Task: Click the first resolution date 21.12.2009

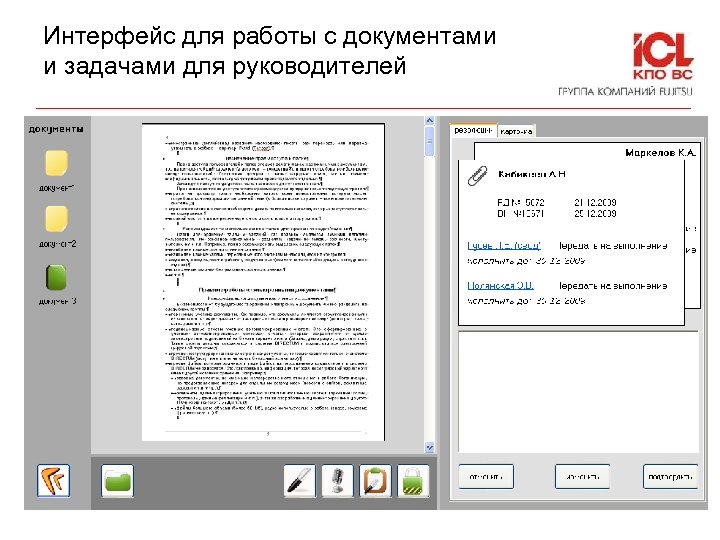Action: coord(595,202)
